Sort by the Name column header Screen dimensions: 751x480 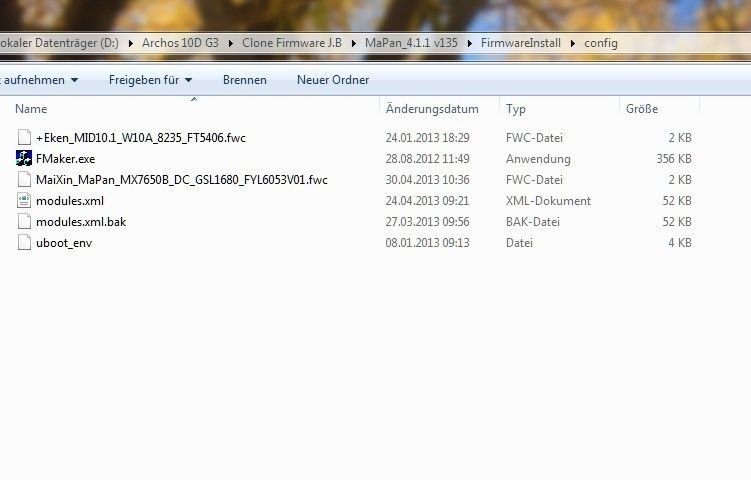[31, 109]
